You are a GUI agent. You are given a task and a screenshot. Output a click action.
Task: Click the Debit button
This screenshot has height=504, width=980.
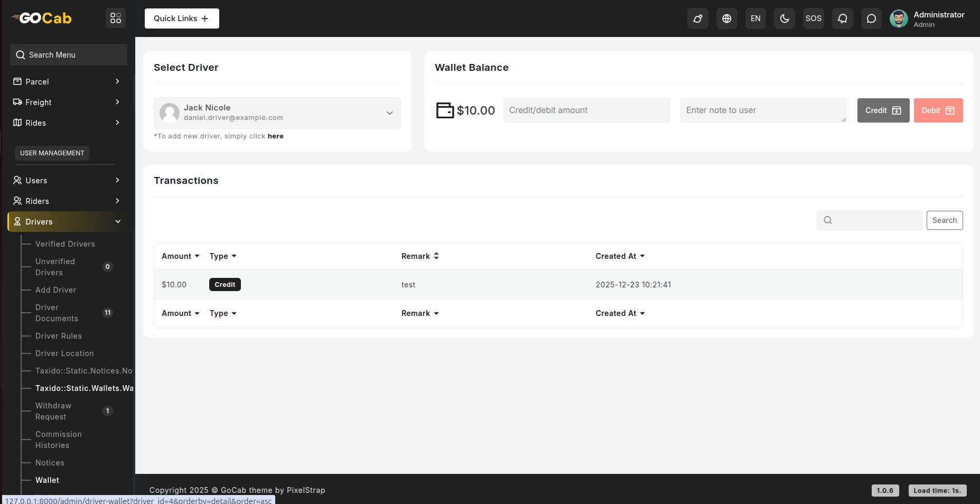(938, 110)
